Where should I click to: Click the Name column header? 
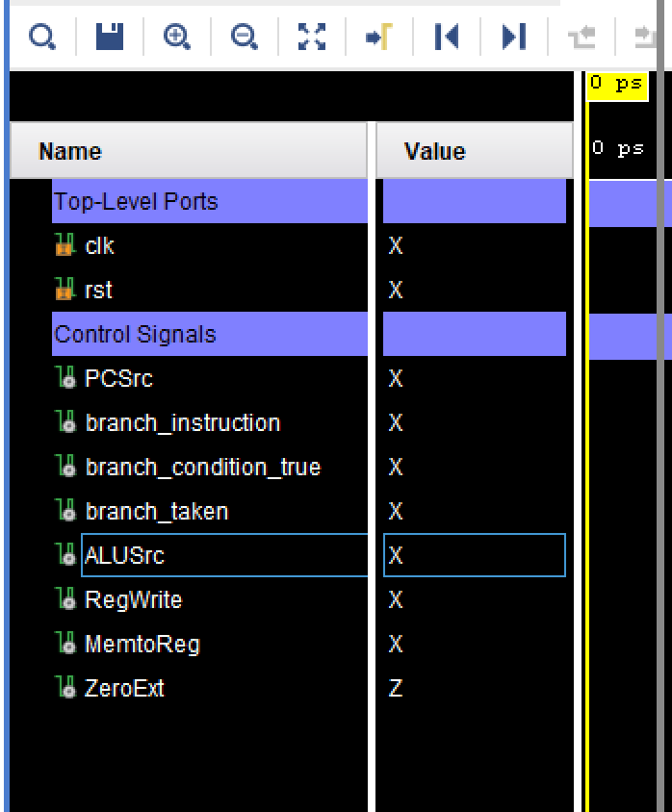point(70,151)
